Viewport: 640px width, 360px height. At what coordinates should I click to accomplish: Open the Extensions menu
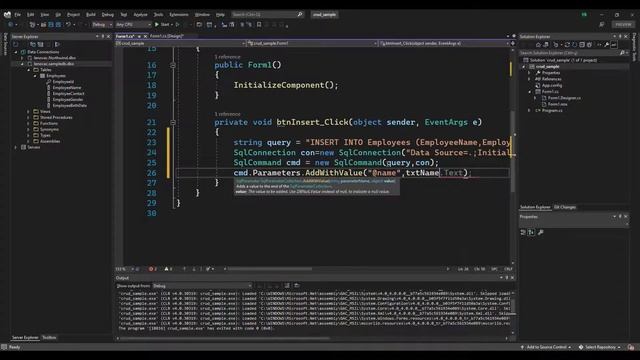179,14
